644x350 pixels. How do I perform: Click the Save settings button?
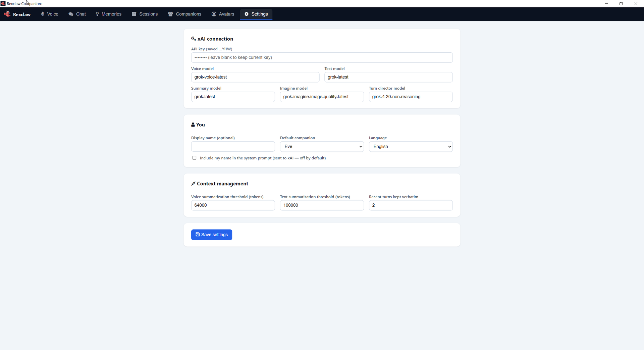pos(212,235)
